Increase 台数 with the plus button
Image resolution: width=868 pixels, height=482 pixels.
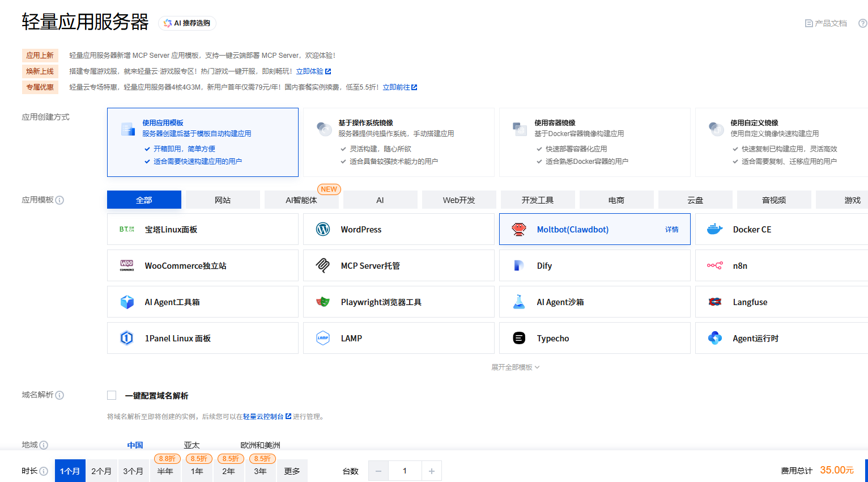coord(432,471)
